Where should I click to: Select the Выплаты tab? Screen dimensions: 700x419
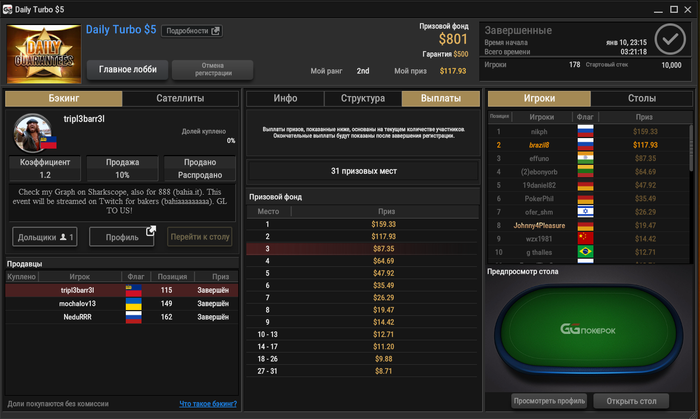click(x=441, y=98)
